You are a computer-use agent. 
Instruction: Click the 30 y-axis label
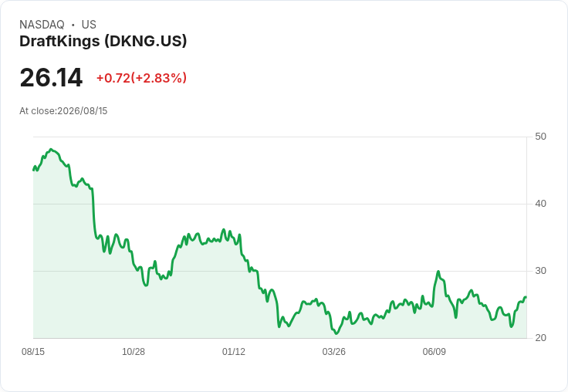(x=540, y=271)
